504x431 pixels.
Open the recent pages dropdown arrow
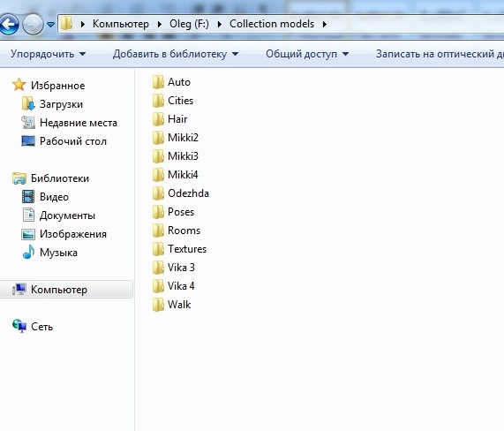click(50, 24)
